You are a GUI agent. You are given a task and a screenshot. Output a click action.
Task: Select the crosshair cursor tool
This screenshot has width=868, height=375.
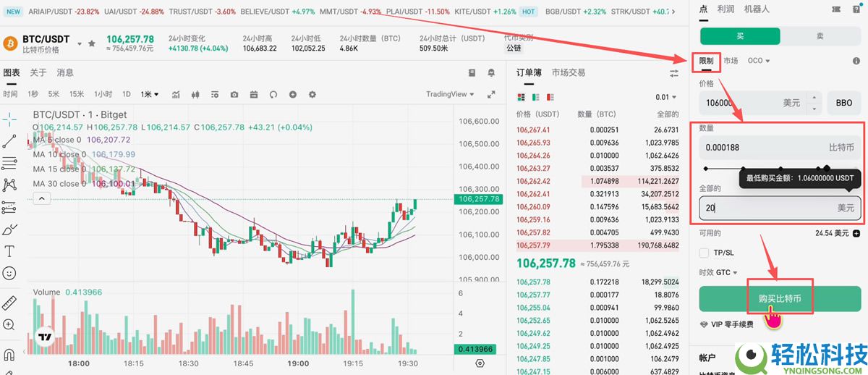[9, 117]
